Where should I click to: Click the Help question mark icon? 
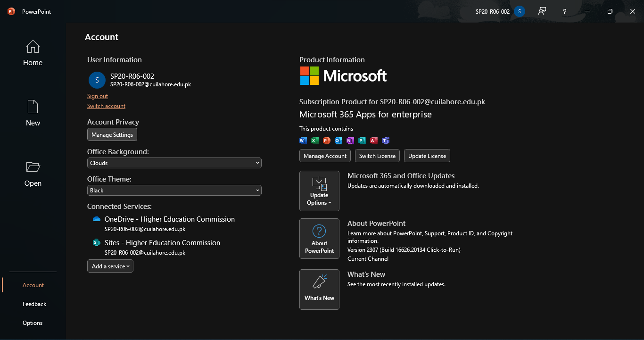click(x=565, y=11)
